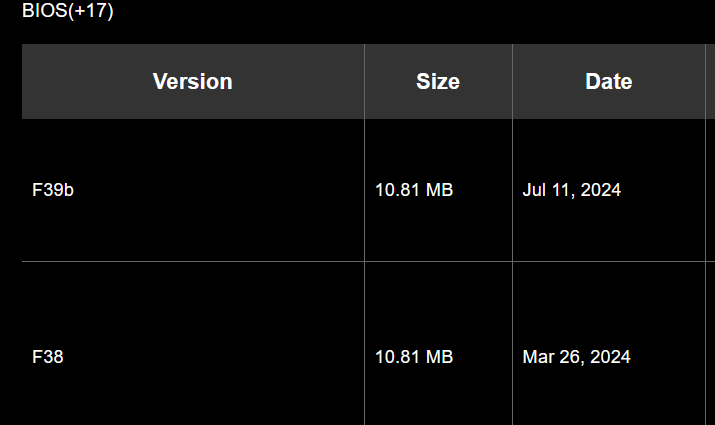Click the MB unit in the F39b row
The height and width of the screenshot is (425, 715).
(x=440, y=190)
